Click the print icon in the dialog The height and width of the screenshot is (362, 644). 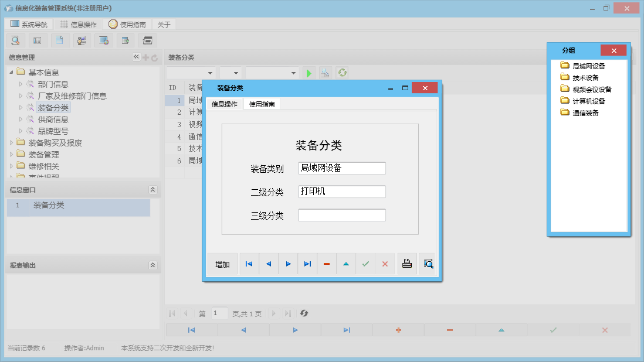[406, 264]
